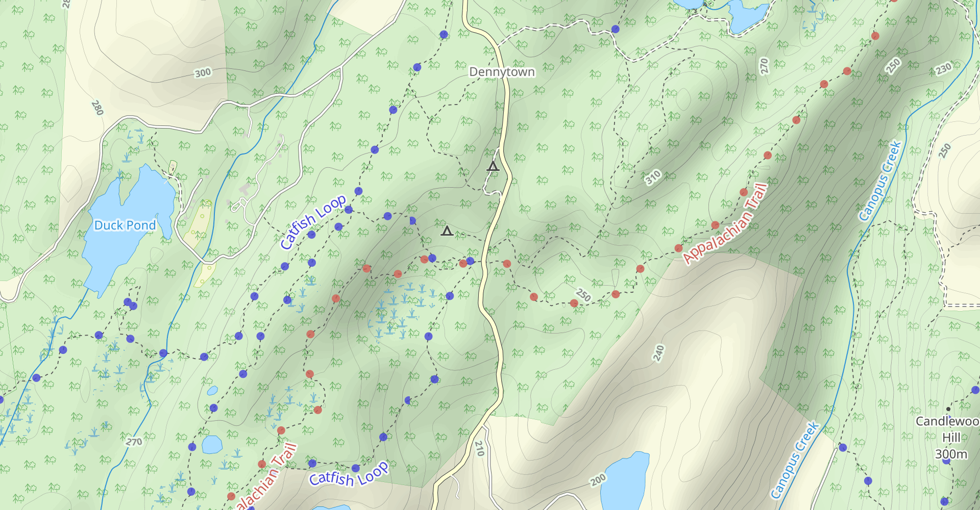Click the slanted Catfish Loop label northeast of Duck Pond

(313, 222)
